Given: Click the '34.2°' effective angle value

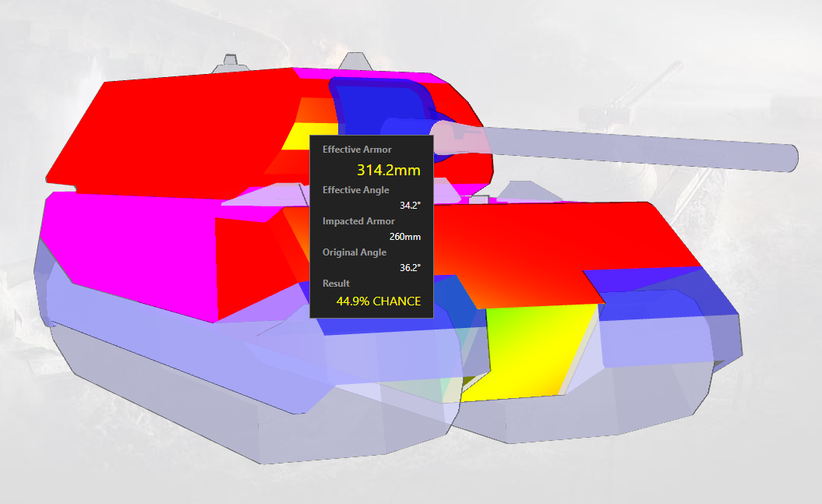Looking at the screenshot, I should click(410, 206).
